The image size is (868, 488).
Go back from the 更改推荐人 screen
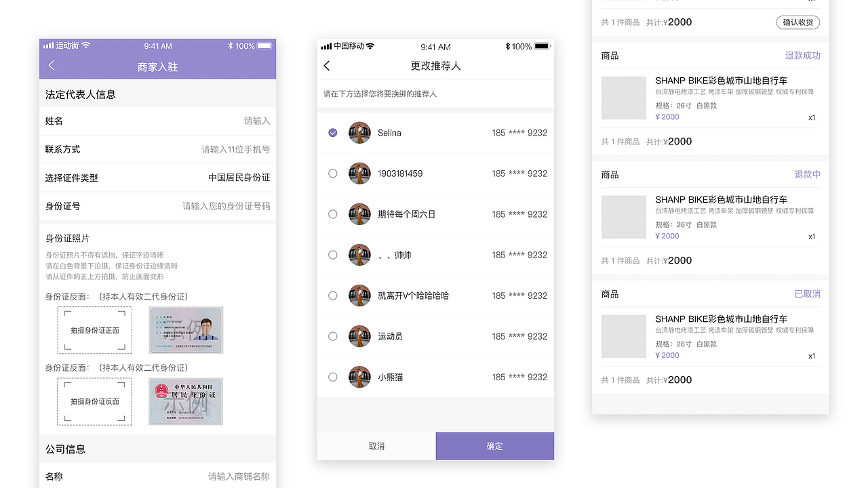[x=327, y=66]
